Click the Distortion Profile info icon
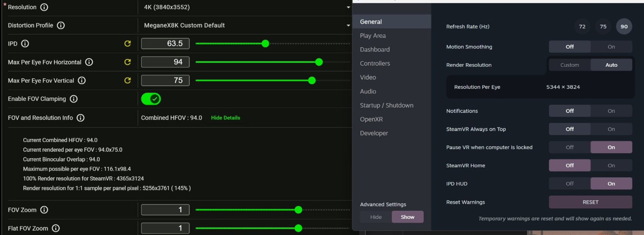Screen dimensions: 644x235 pyautogui.click(x=61, y=25)
